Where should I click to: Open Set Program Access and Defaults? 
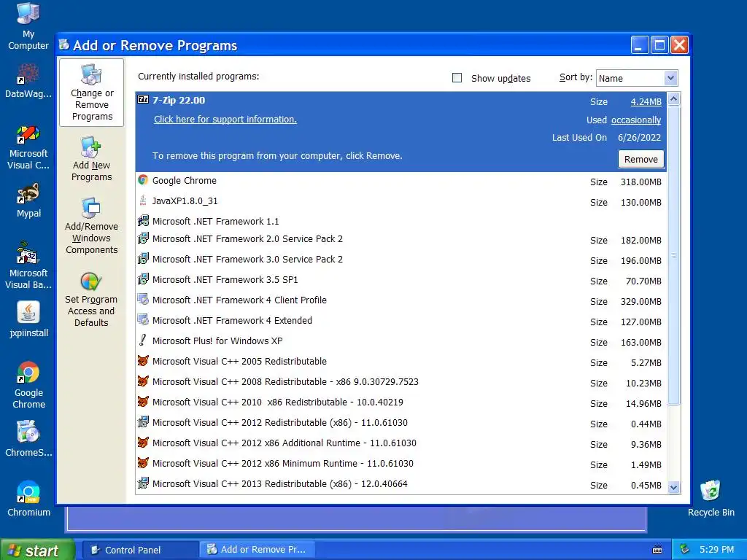[x=91, y=300]
